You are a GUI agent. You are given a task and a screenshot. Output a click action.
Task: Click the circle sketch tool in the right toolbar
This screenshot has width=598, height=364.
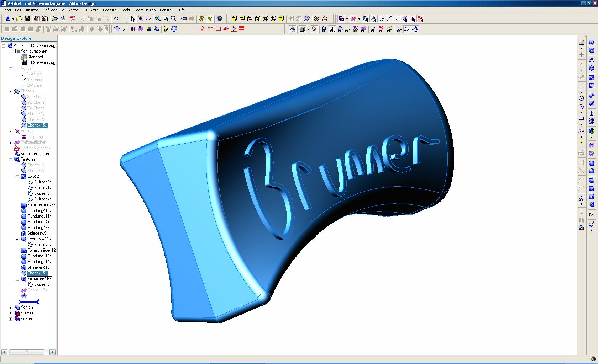coord(581,98)
